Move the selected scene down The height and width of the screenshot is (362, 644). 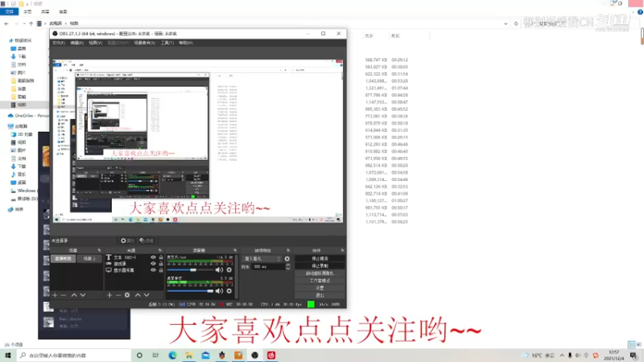point(83,295)
